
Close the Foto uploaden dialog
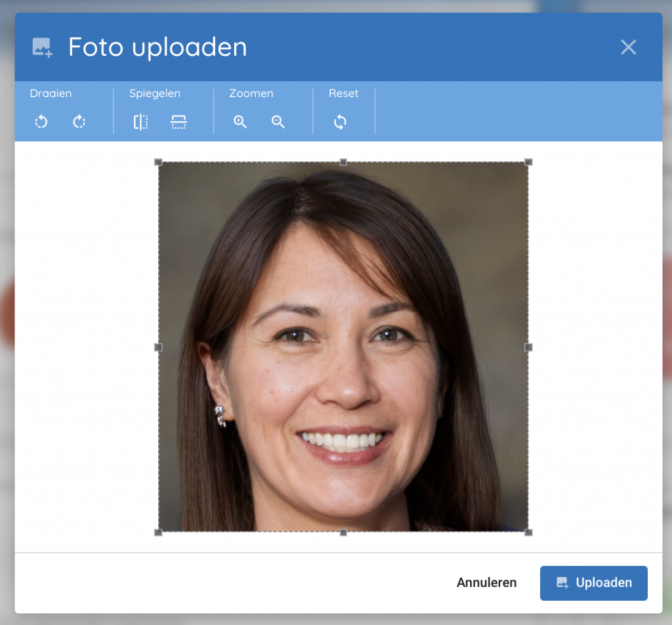pyautogui.click(x=628, y=47)
